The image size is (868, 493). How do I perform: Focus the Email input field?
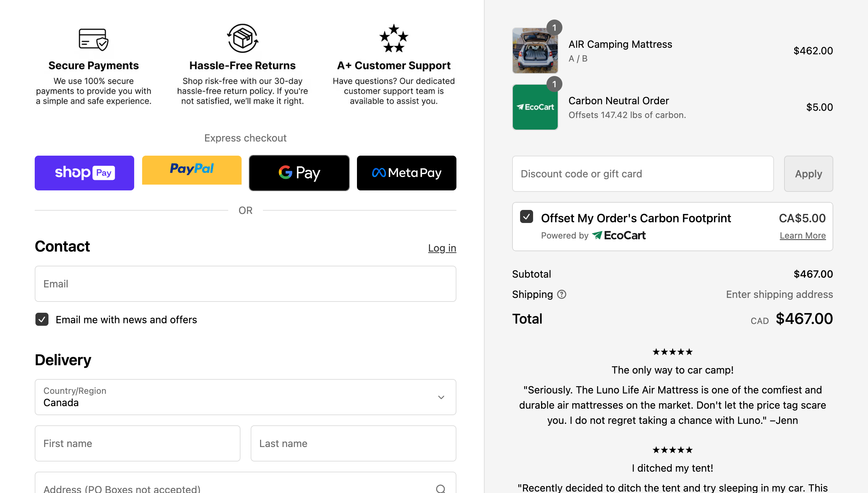245,284
